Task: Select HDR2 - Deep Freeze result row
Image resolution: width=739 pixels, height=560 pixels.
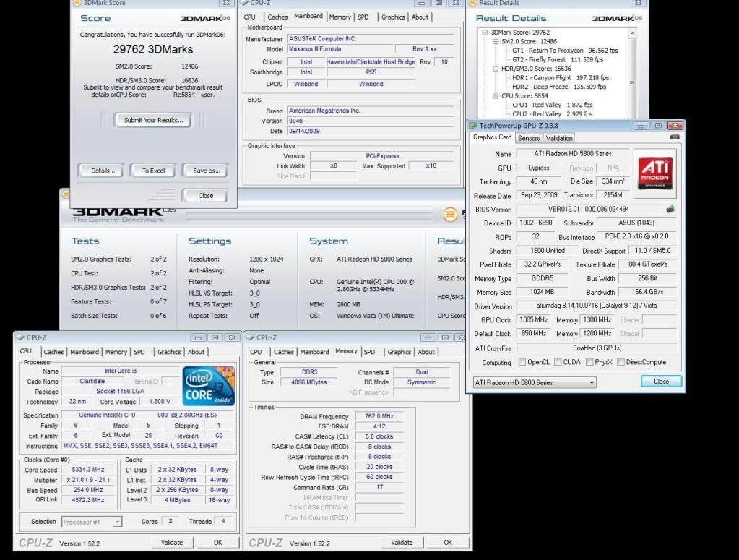Action: click(559, 87)
